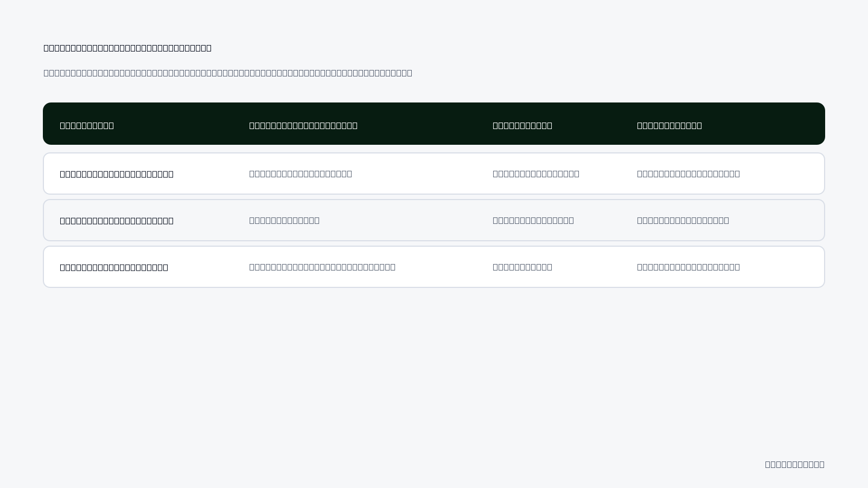This screenshot has width=868, height=488.
Task: Click the small footer caption text
Action: pos(795,464)
